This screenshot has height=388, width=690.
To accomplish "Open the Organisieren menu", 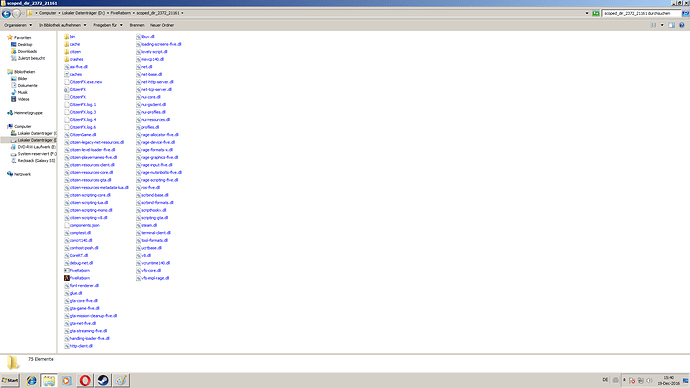I will pyautogui.click(x=18, y=25).
